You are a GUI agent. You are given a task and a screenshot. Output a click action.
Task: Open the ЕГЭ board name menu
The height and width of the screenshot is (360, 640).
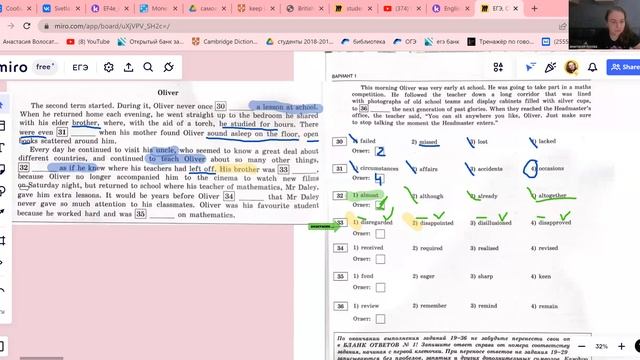point(80,67)
